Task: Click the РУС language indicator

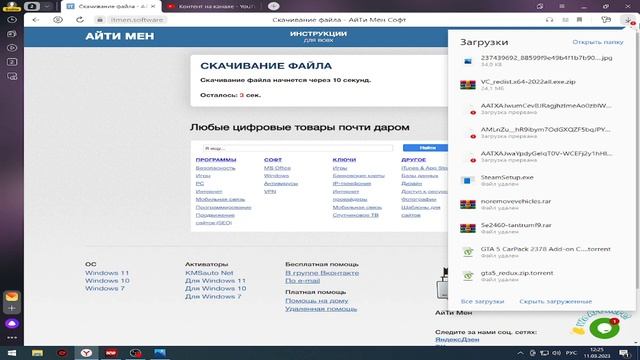Action: 571,353
